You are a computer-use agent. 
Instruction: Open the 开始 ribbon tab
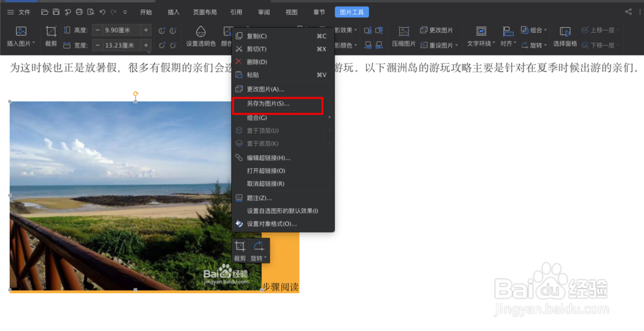click(146, 12)
